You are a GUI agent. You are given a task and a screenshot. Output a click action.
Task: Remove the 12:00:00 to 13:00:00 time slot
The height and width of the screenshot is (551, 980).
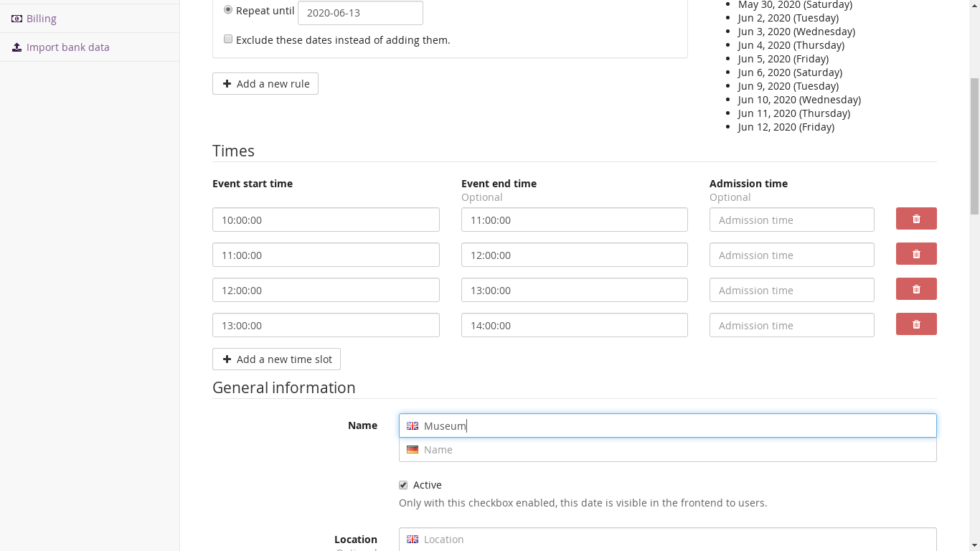tap(915, 289)
